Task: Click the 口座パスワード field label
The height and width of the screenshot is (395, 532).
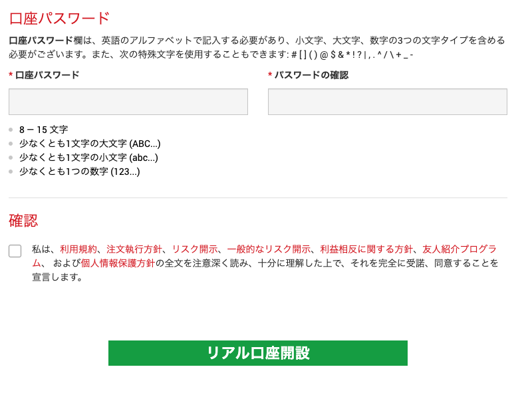Action: coord(47,75)
